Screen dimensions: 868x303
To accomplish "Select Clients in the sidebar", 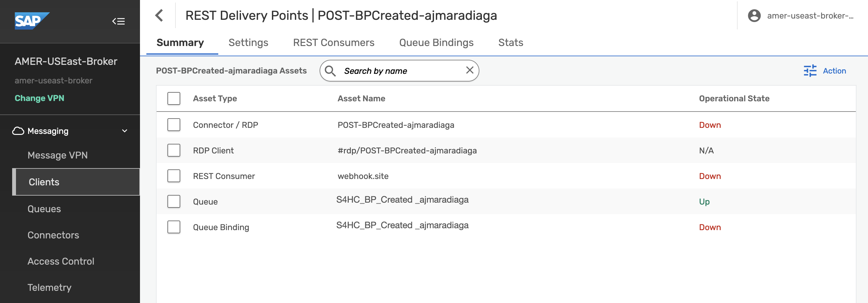I will pos(76,182).
